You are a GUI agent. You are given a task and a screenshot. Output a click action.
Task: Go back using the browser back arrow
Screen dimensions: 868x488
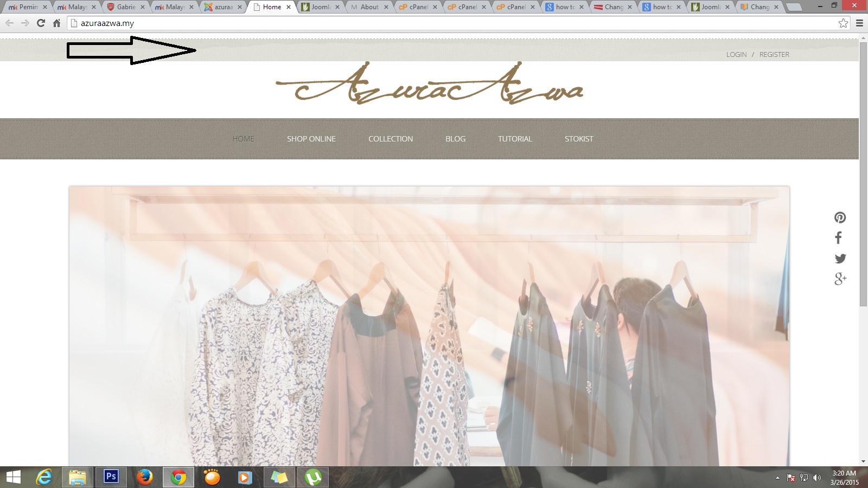pyautogui.click(x=9, y=23)
